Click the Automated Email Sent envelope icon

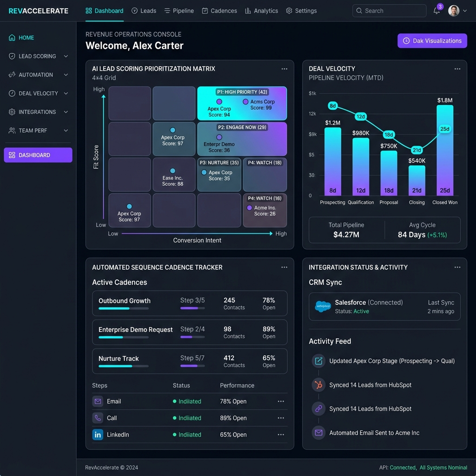click(x=318, y=433)
